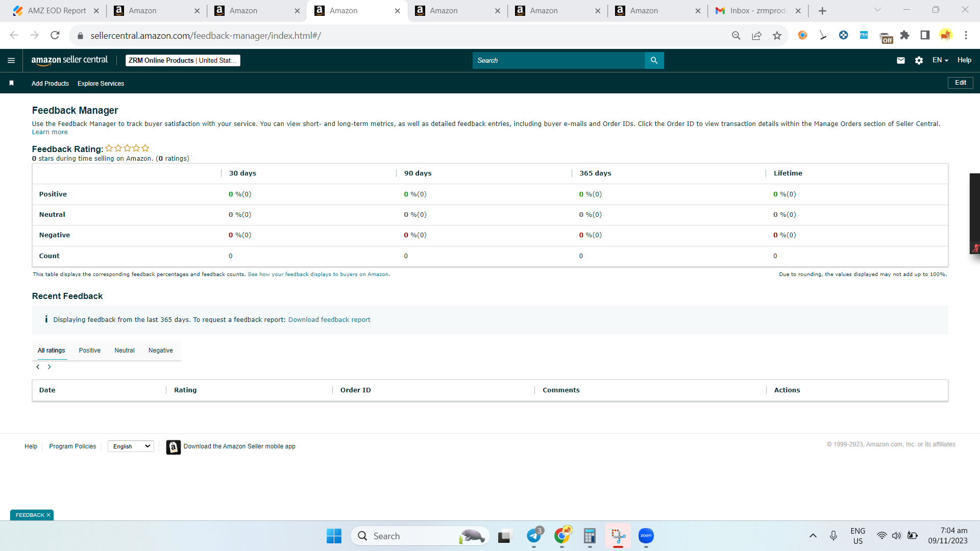Click the Help link in the header

click(964, 60)
